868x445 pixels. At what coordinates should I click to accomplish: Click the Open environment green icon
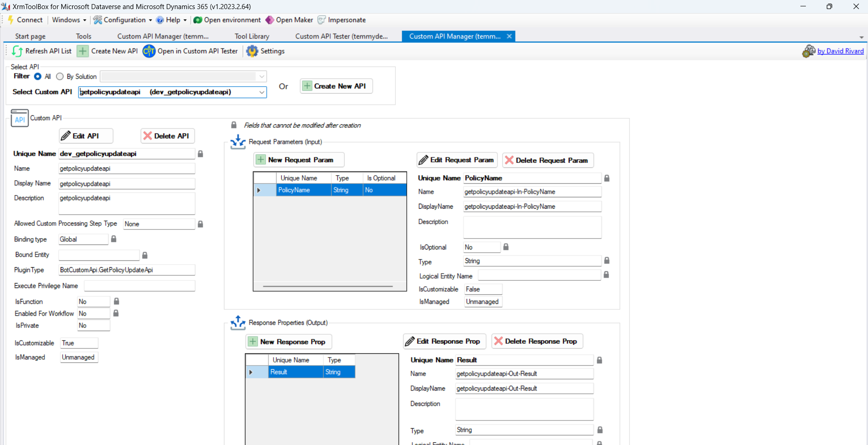point(198,20)
